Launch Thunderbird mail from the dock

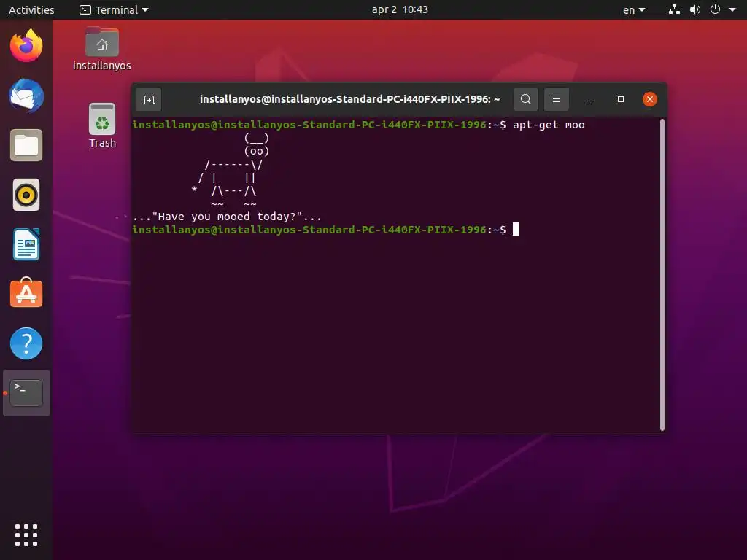click(x=26, y=96)
